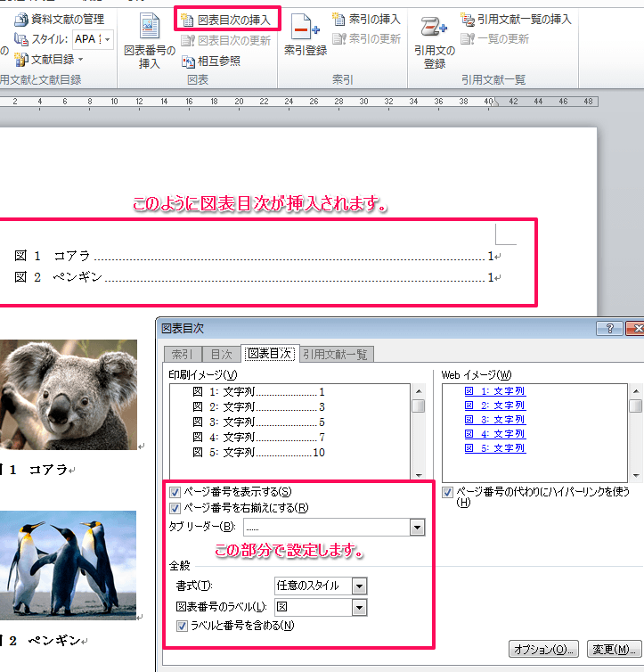The width and height of the screenshot is (644, 672).
Task: Click the 図 1 コアラ entry in table of figures
Action: [257, 257]
